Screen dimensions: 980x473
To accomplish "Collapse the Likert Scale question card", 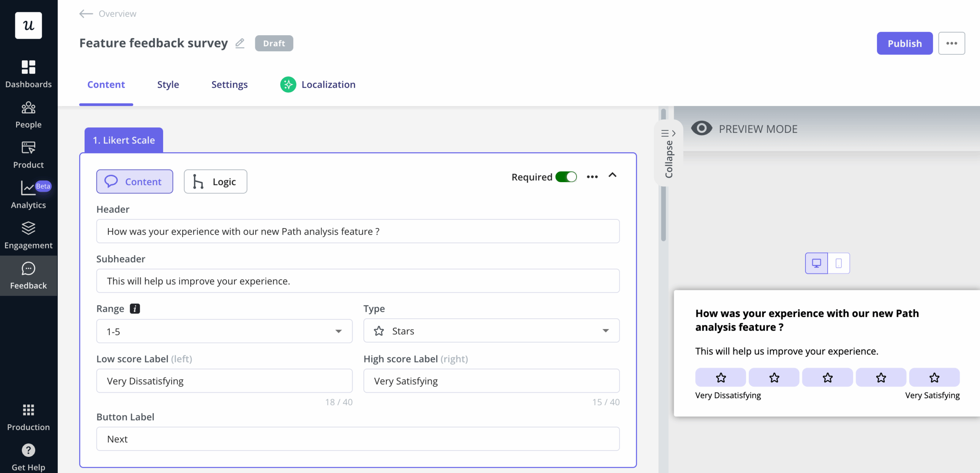I will [x=612, y=176].
